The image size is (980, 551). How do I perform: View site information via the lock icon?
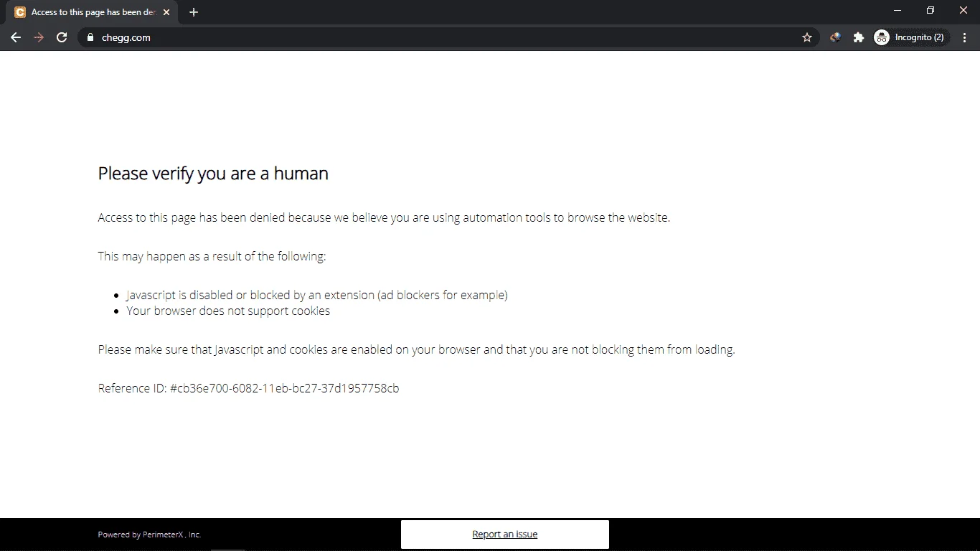pos(90,37)
